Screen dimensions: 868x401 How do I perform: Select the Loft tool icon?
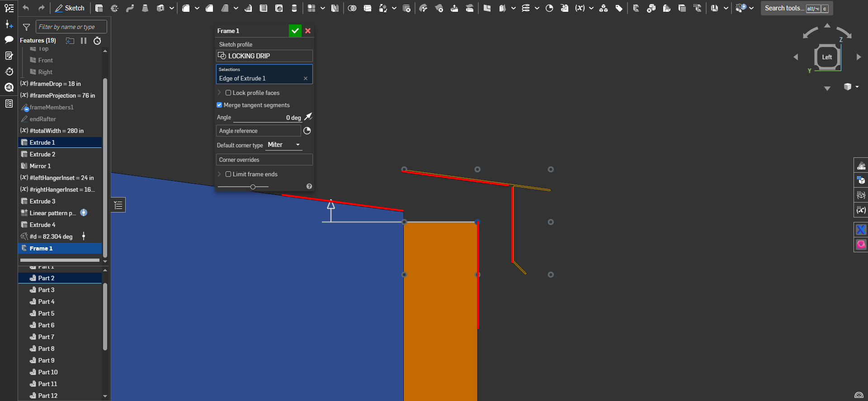coord(145,8)
